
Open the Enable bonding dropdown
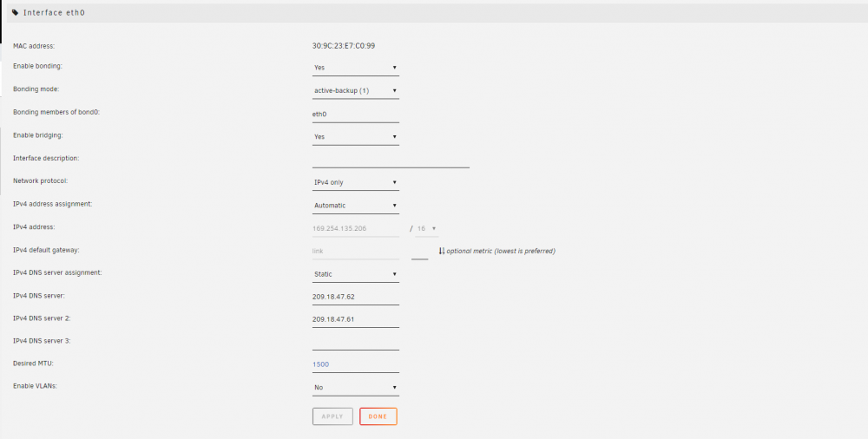click(355, 68)
